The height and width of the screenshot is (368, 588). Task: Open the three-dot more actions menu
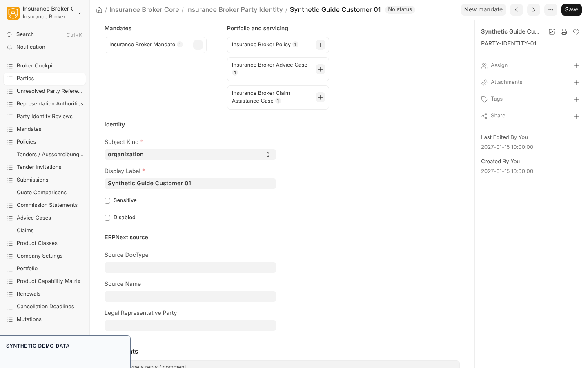(551, 10)
